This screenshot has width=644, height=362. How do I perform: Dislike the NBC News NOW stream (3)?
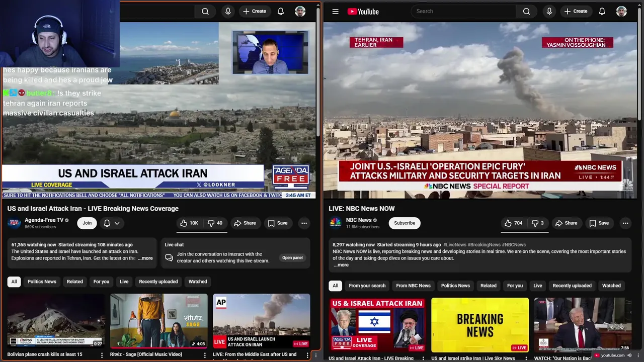(538, 223)
